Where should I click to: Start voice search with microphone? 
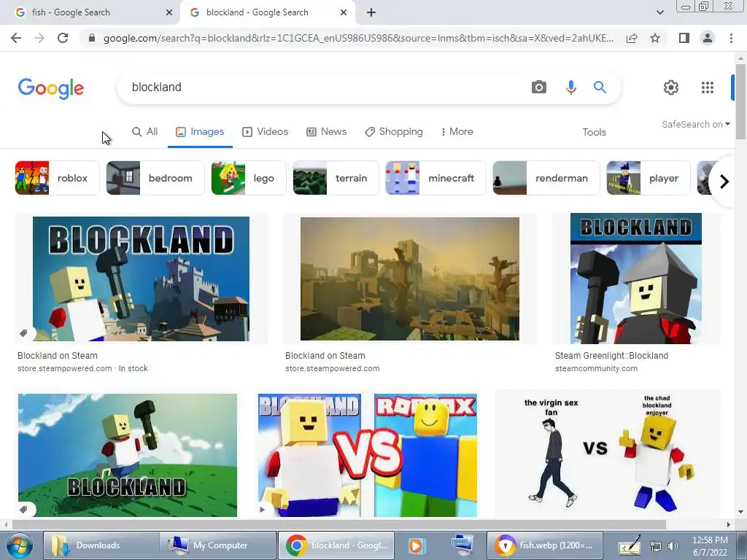pos(570,87)
